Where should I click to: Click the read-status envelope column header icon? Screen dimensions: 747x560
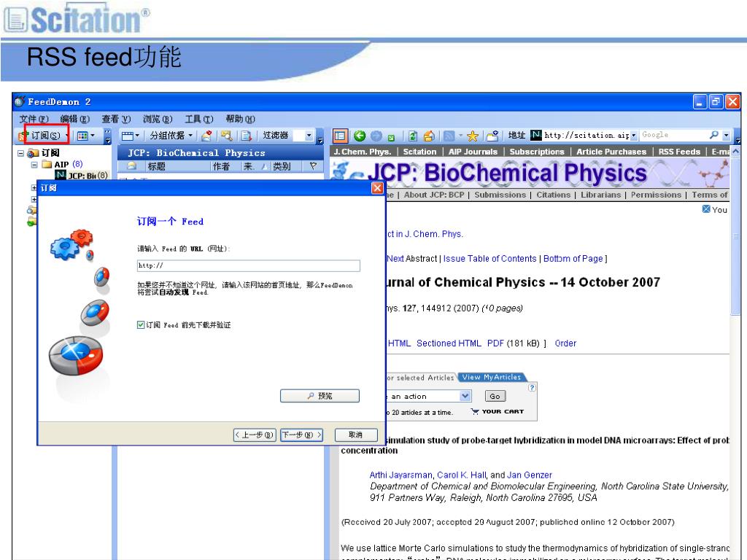(132, 166)
